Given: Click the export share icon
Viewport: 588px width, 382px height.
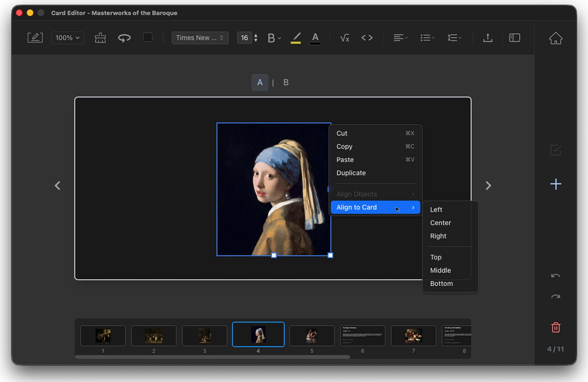Looking at the screenshot, I should point(488,38).
